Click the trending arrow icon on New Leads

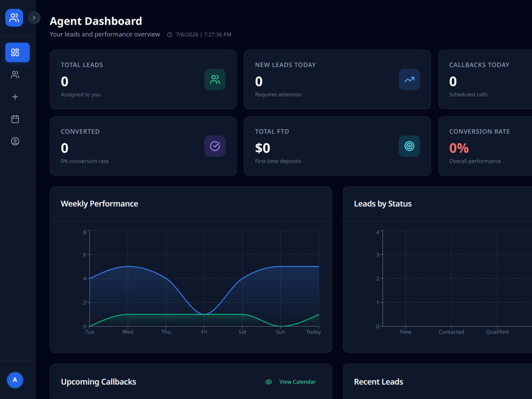point(409,80)
